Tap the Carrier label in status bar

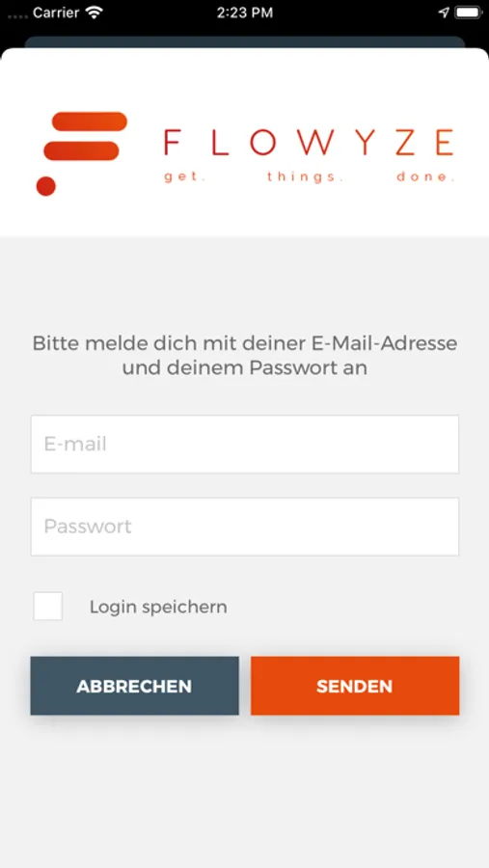coord(56,13)
